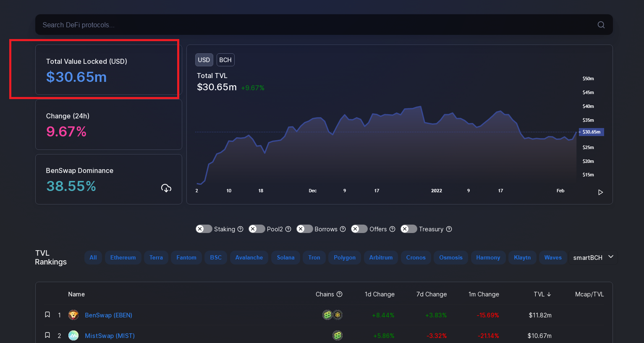Image resolution: width=644 pixels, height=343 pixels.
Task: Select the Cronos chain tab
Action: [x=416, y=257]
